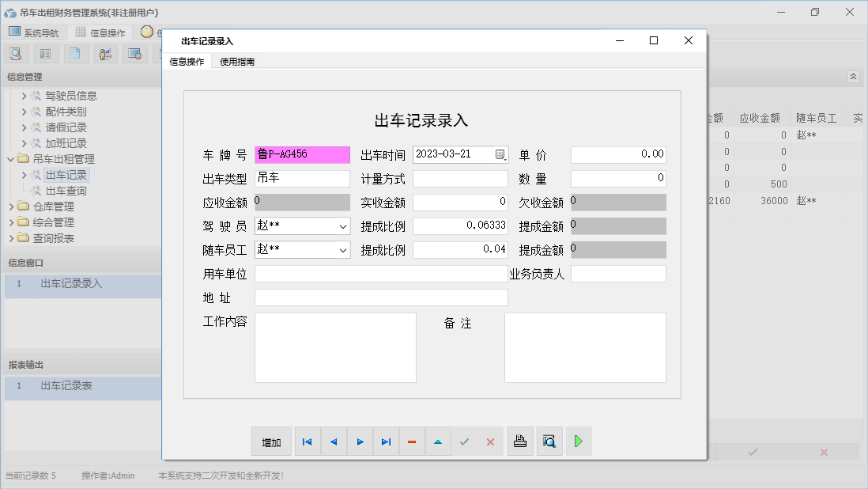Switch to the 使用指南 tab
The width and height of the screenshot is (868, 489).
(237, 60)
